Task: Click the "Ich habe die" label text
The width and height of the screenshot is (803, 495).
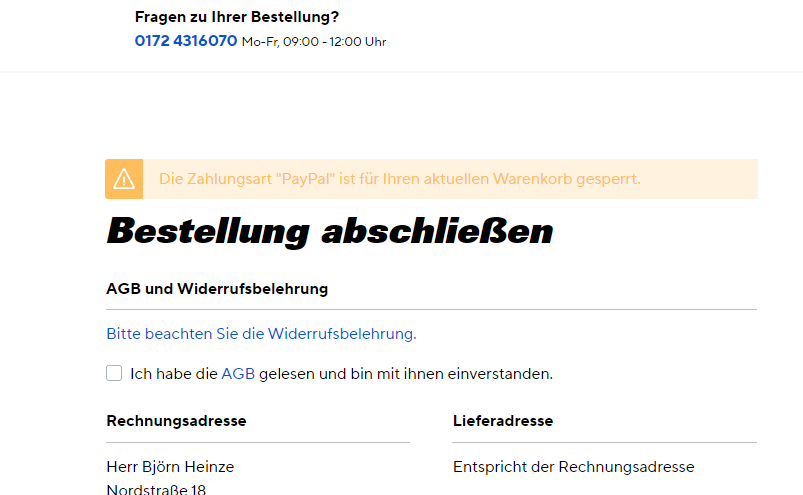Action: pos(174,374)
